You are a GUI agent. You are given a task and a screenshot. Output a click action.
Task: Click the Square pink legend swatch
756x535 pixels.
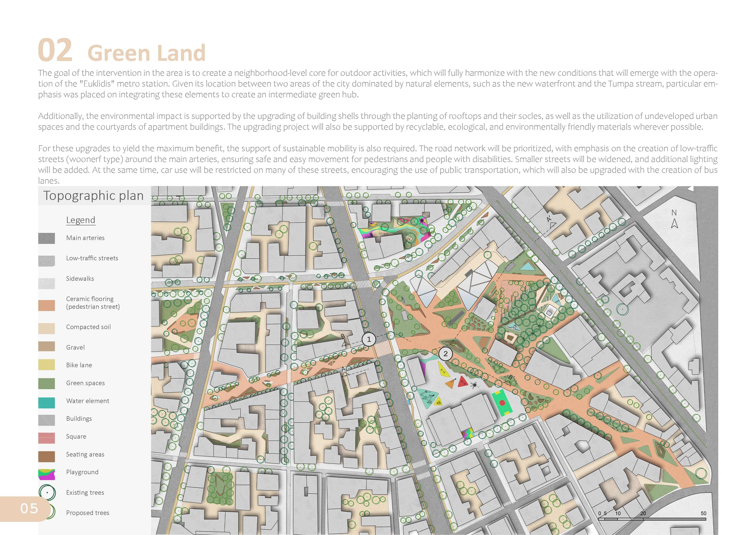pyautogui.click(x=46, y=438)
